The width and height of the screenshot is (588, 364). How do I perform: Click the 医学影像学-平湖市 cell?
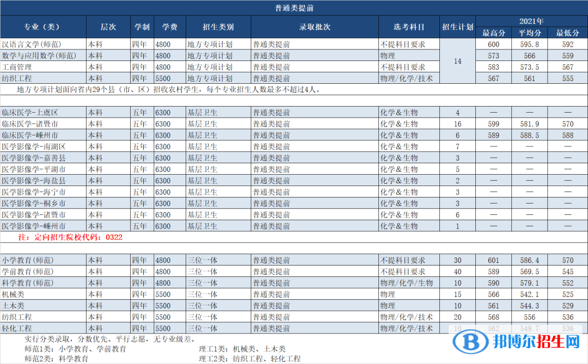tap(44, 169)
